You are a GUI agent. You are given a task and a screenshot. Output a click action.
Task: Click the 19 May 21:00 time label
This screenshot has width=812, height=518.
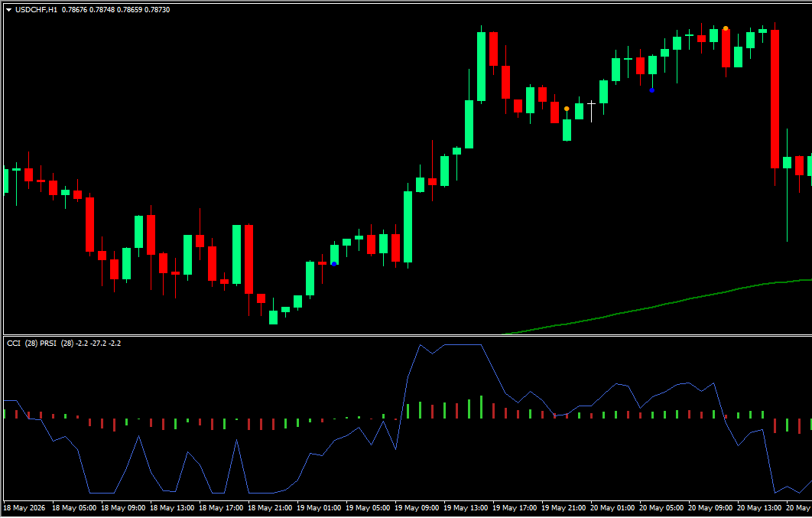tap(563, 508)
